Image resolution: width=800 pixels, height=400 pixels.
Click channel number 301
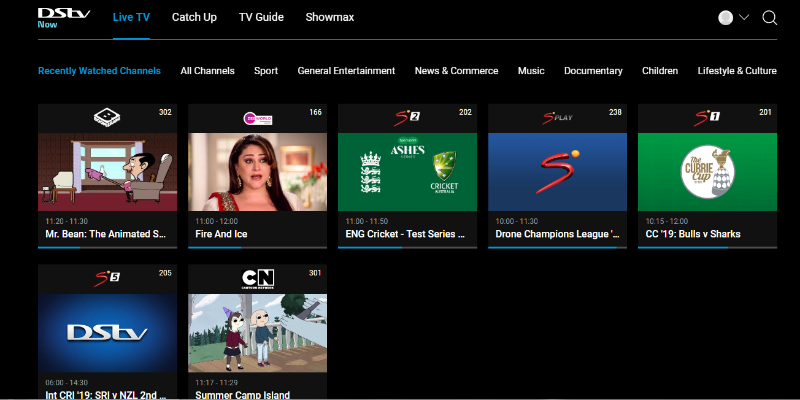(x=315, y=273)
